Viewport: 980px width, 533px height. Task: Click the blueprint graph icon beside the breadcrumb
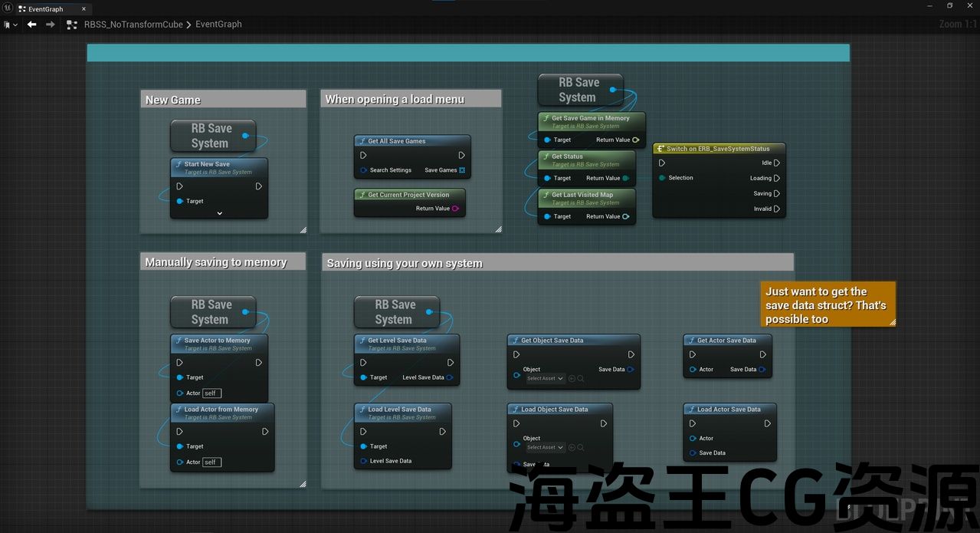[72, 25]
